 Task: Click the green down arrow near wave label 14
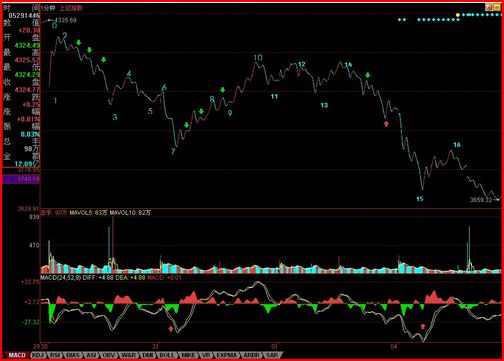[x=368, y=75]
